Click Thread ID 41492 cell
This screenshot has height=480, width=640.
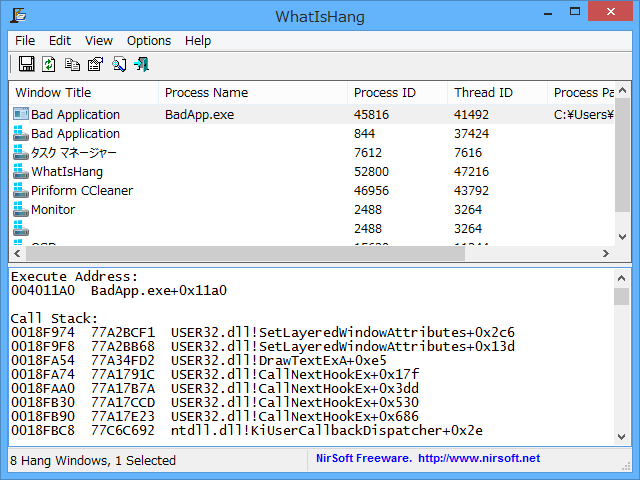click(x=471, y=114)
